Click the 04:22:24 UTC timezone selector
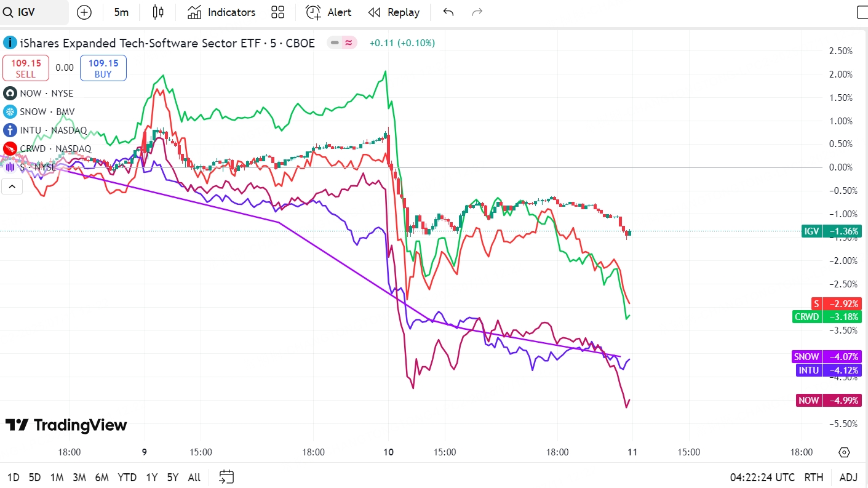Viewport: 868px width, 488px height. click(762, 478)
